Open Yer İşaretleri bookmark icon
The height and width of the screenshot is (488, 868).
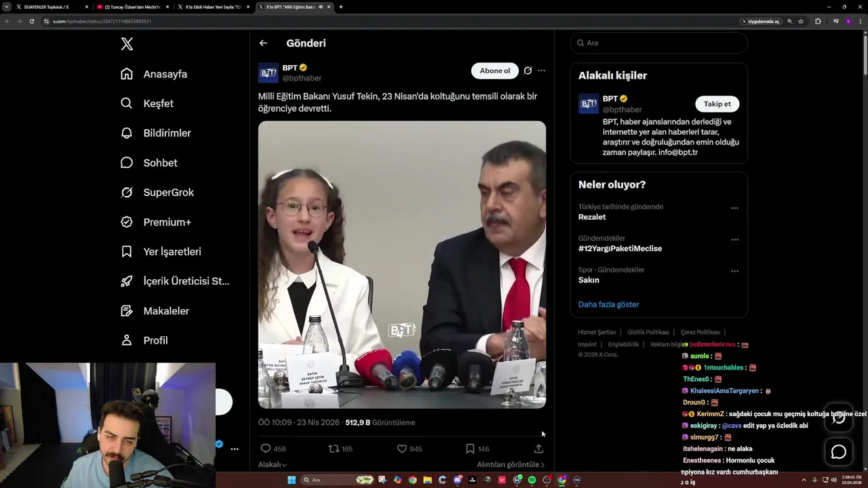pos(127,251)
